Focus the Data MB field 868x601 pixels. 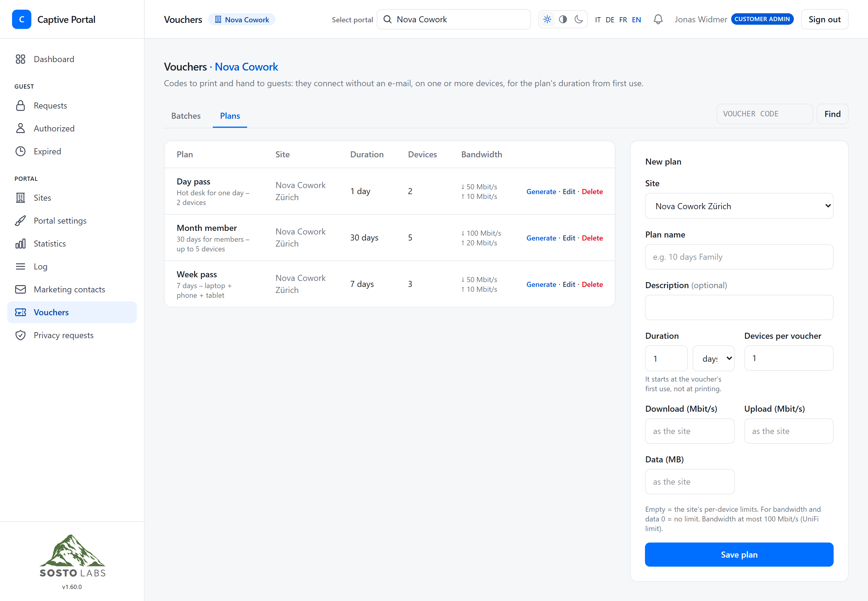(x=690, y=482)
